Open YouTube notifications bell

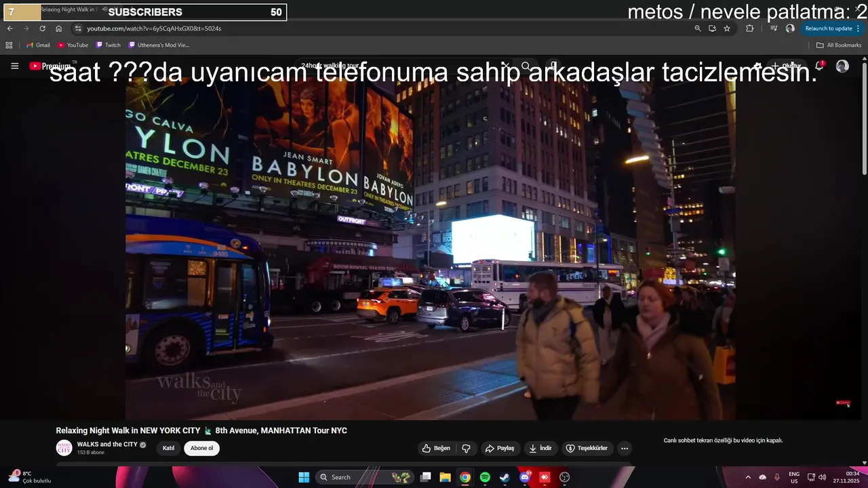click(819, 66)
